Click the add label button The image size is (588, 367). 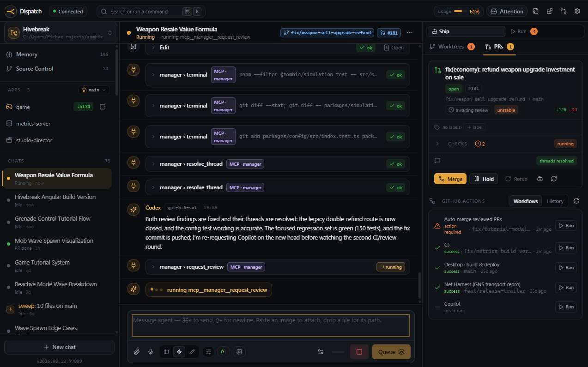[475, 127]
